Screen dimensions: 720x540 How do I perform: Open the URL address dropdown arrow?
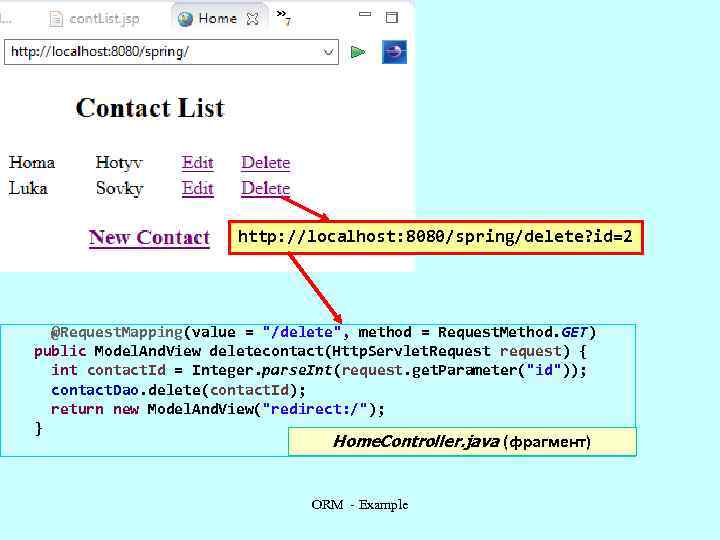point(328,52)
